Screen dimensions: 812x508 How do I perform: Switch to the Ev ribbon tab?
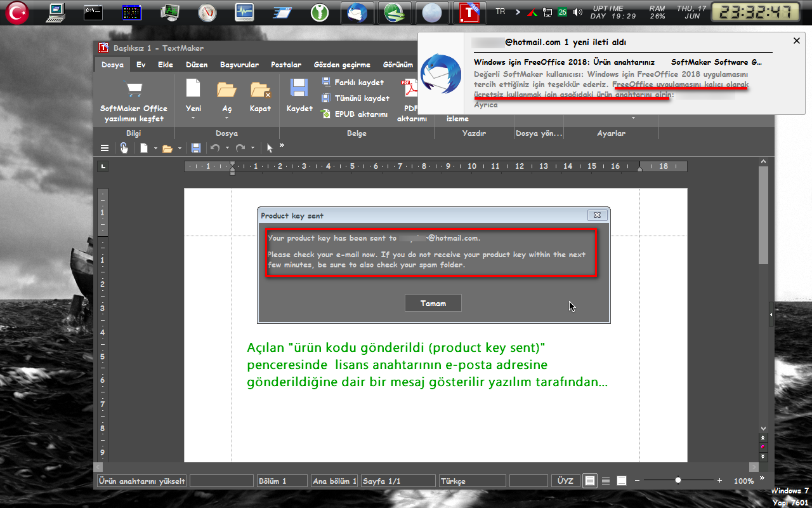(141, 65)
